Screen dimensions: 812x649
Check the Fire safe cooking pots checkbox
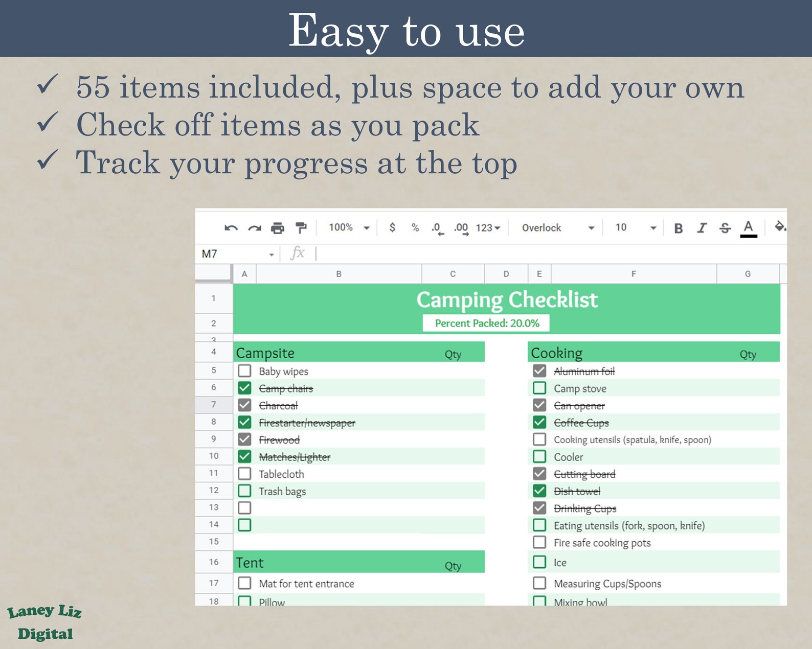click(539, 542)
